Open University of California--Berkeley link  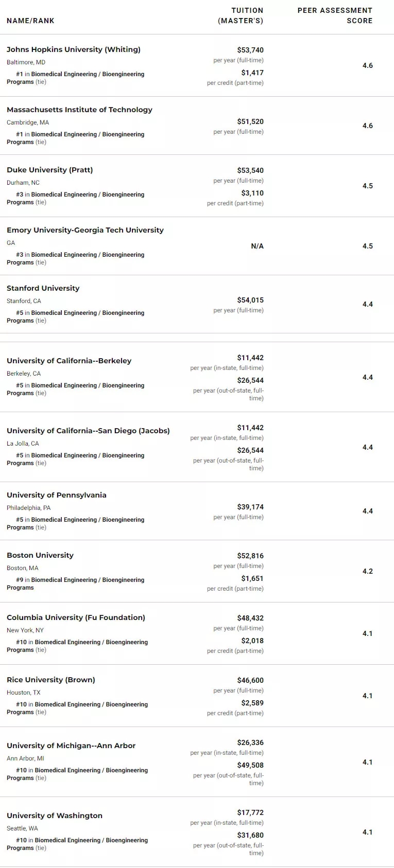tap(69, 361)
